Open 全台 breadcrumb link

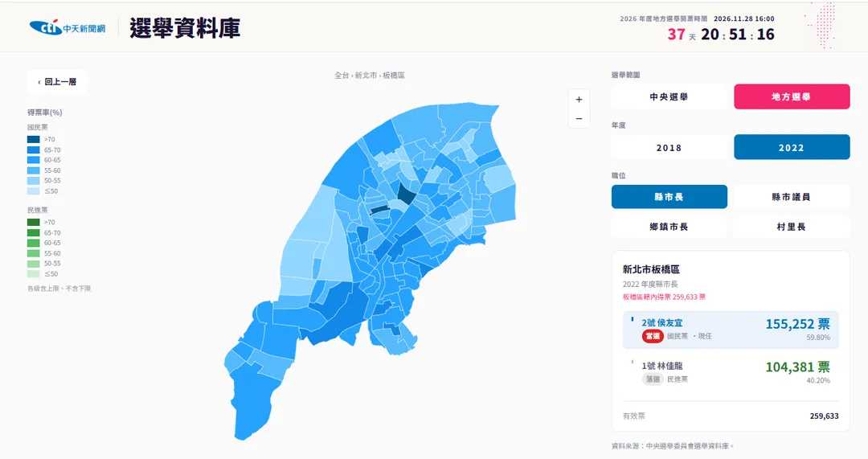pos(342,76)
